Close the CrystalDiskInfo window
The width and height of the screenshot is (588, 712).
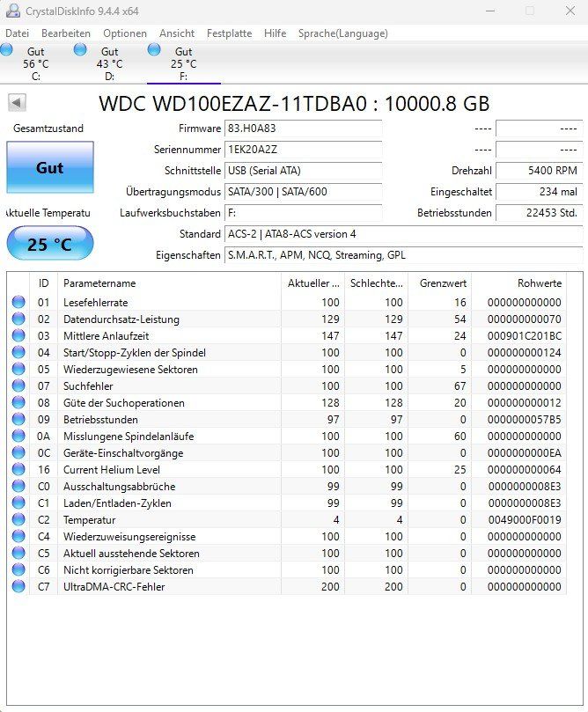pos(570,11)
